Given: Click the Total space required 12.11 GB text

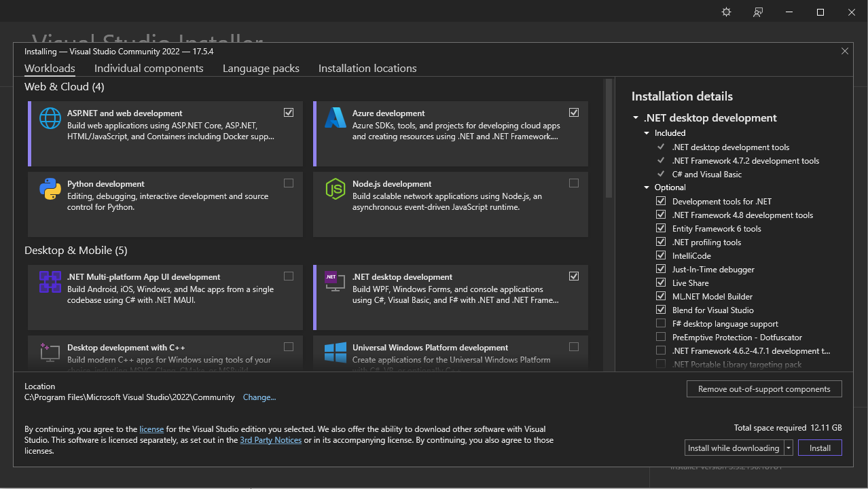Looking at the screenshot, I should click(x=788, y=428).
